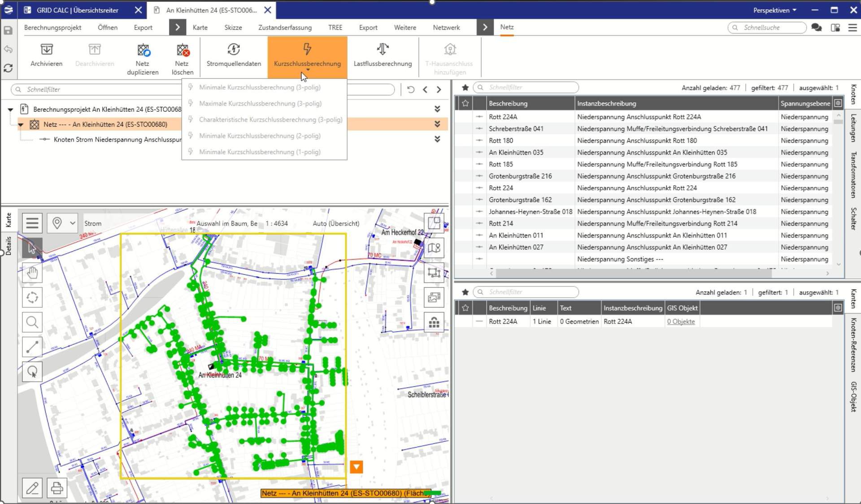Select the magnifier zoom map tool
The width and height of the screenshot is (861, 504).
click(x=32, y=322)
